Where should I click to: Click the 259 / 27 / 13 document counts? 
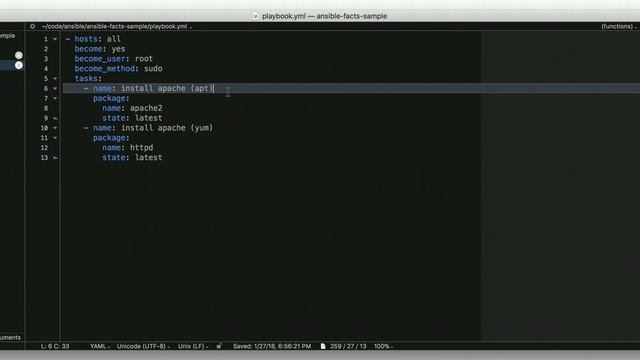pos(348,346)
